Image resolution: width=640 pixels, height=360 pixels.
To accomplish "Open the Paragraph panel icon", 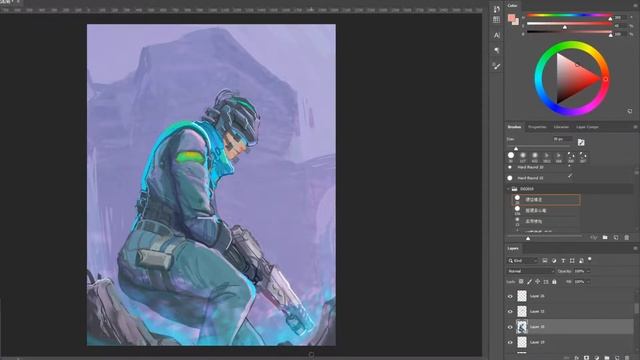I will 496,50.
